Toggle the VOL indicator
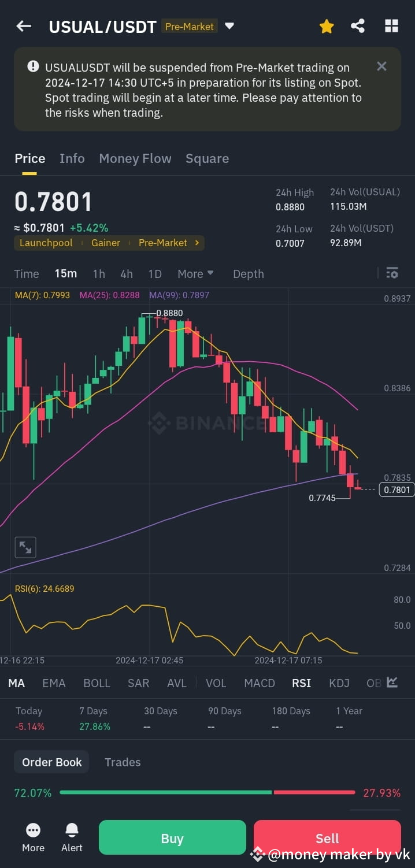This screenshot has width=415, height=868. point(216,683)
